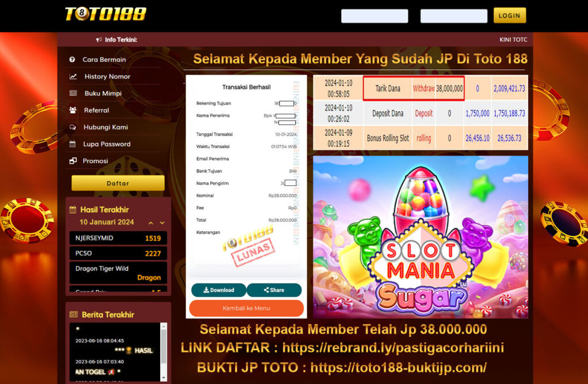Screen dimensions: 588x384
Task: Click the scrollbar up arrow in Berita Terakhir
Action: [164, 326]
